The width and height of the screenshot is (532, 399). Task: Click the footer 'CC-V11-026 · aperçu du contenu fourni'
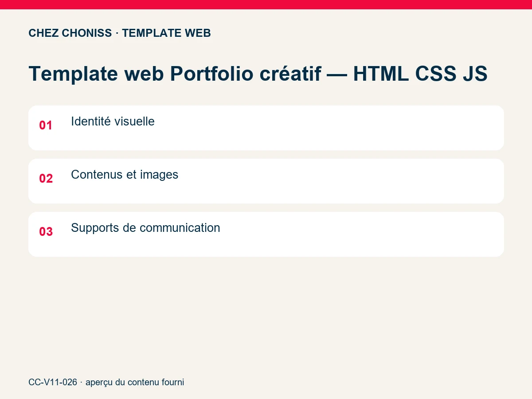tap(106, 382)
